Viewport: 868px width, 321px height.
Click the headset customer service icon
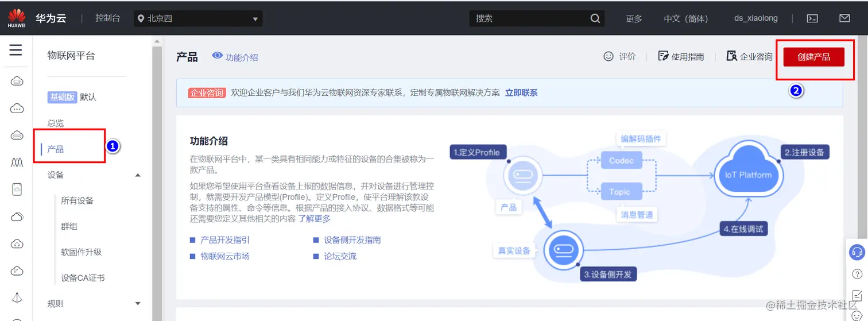[857, 252]
